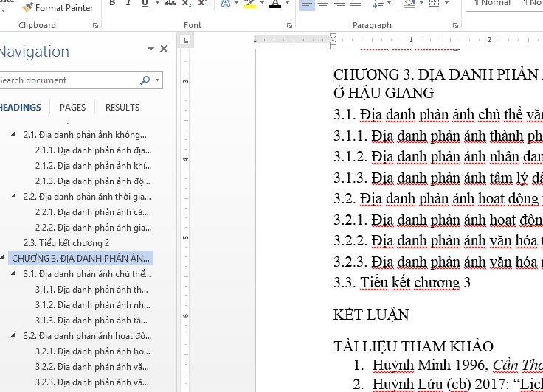This screenshot has height=392, width=543.
Task: Go to heading 3.2.2 in navigation
Action: click(x=92, y=367)
